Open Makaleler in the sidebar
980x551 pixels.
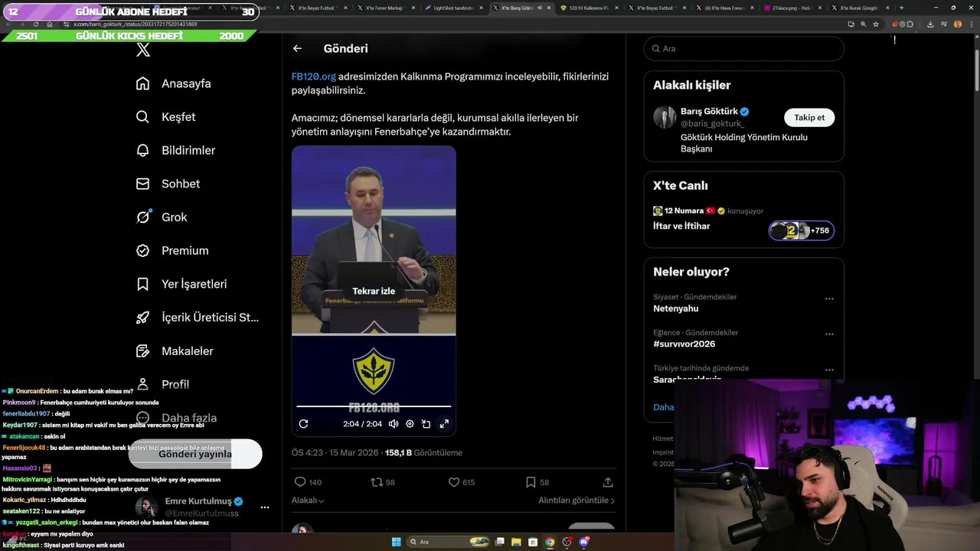pyautogui.click(x=175, y=350)
